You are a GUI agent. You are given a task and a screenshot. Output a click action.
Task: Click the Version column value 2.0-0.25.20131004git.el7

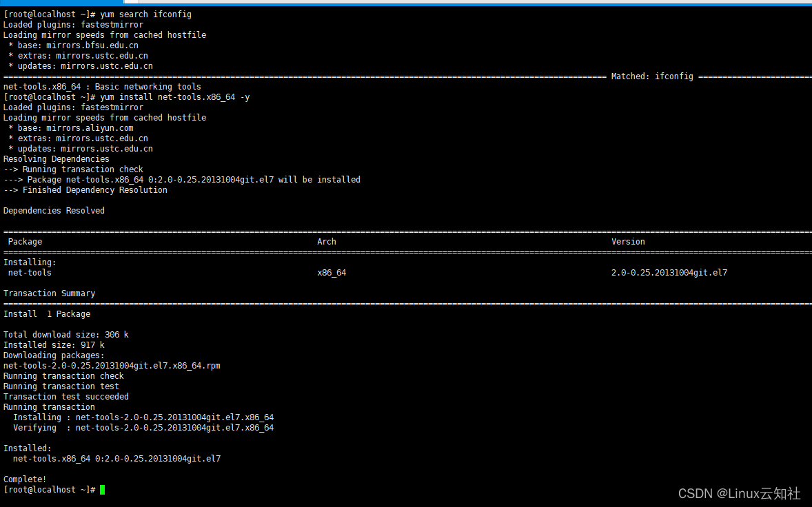click(x=669, y=272)
